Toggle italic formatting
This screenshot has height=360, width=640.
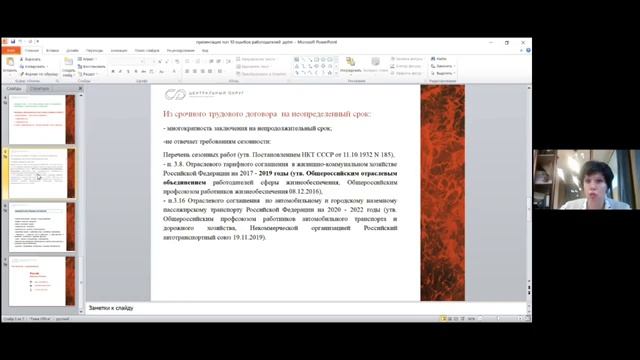point(120,71)
